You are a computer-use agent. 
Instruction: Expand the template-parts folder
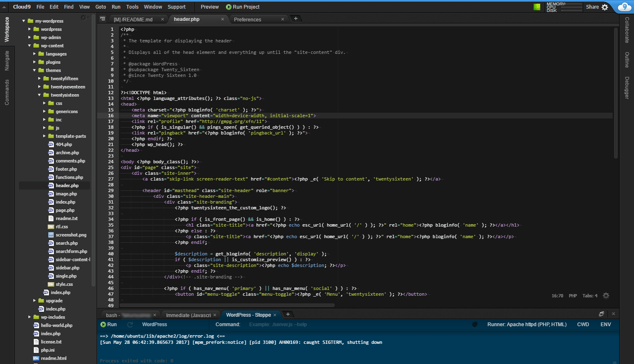point(44,136)
